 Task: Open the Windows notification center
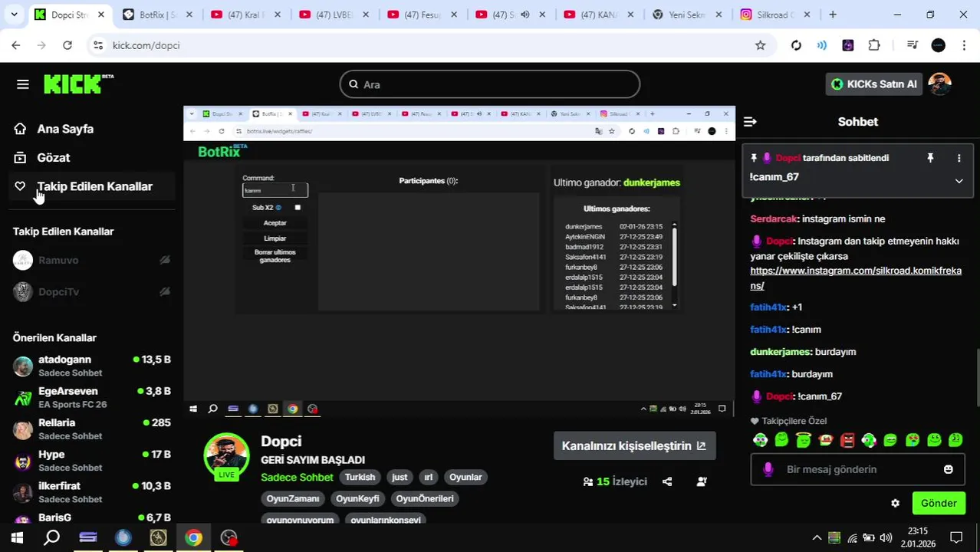tap(956, 537)
